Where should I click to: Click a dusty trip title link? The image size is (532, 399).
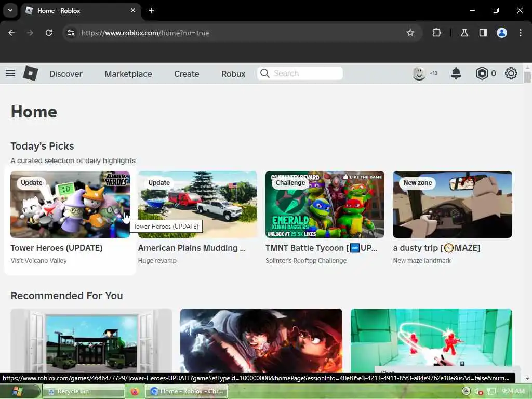point(436,248)
